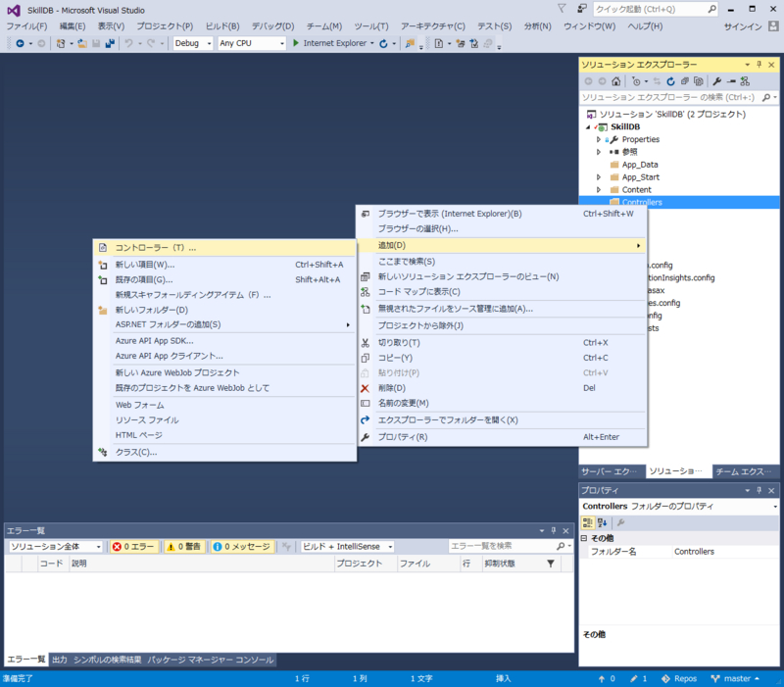Click 名前の変更(M) in context menu

[x=502, y=403]
